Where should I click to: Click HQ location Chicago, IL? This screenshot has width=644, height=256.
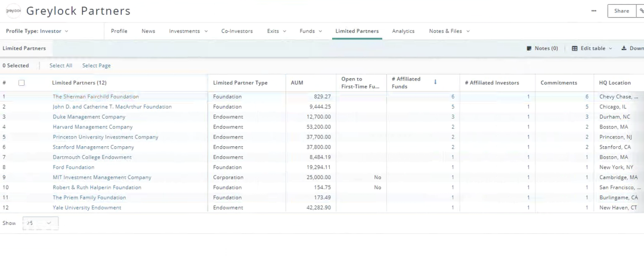pos(613,107)
